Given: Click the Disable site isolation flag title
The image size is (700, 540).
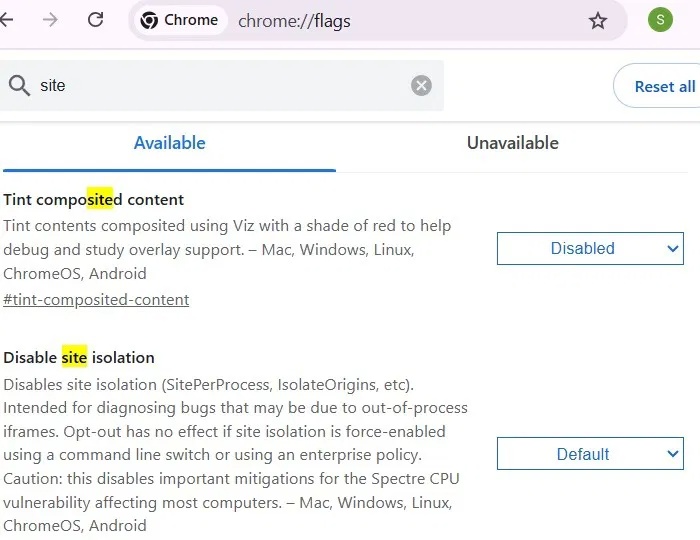Looking at the screenshot, I should [x=79, y=357].
